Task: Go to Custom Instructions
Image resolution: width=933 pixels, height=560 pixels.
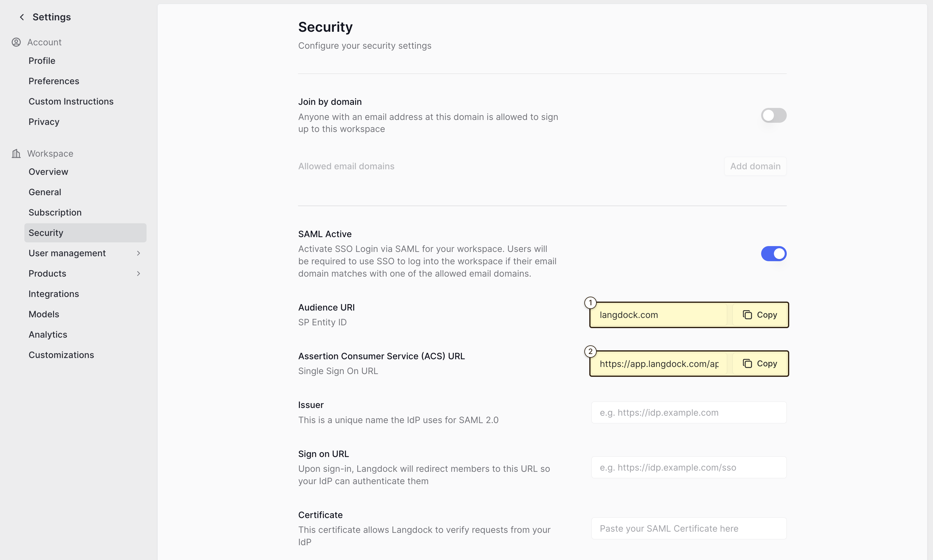Action: 85,101
